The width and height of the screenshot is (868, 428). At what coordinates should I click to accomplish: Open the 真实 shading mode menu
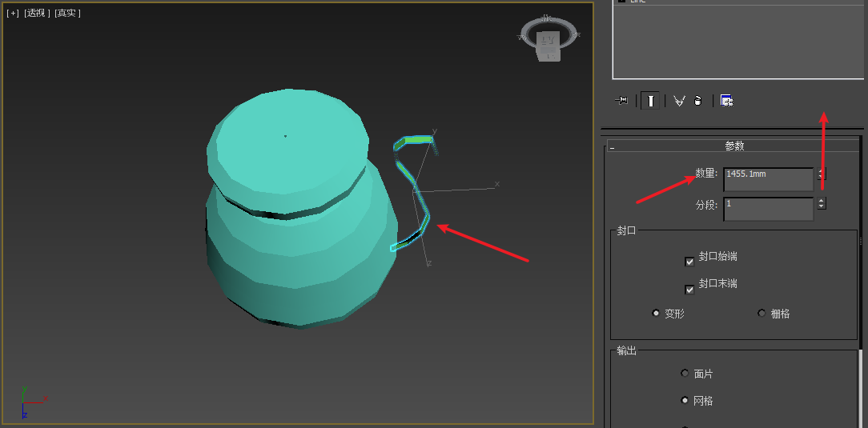point(67,13)
